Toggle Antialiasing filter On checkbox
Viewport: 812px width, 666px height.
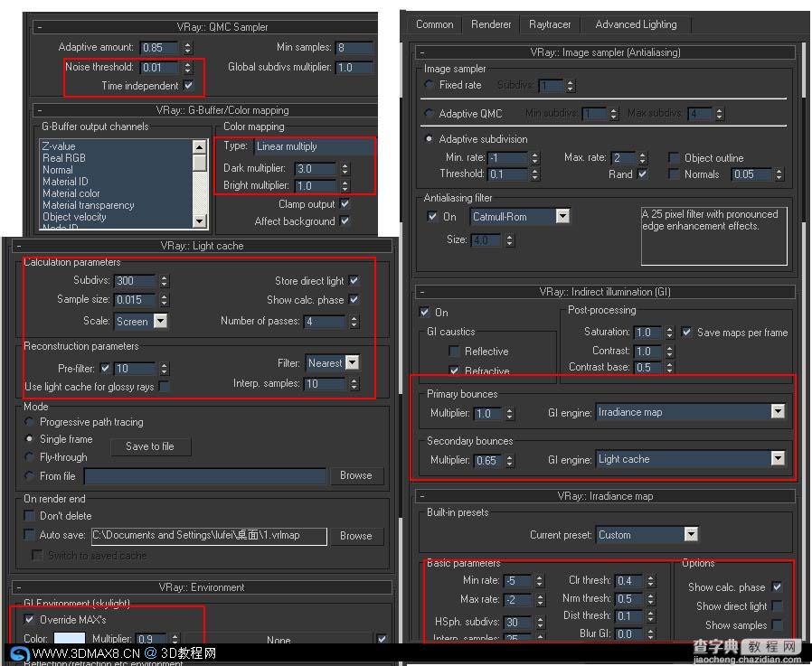[x=432, y=216]
